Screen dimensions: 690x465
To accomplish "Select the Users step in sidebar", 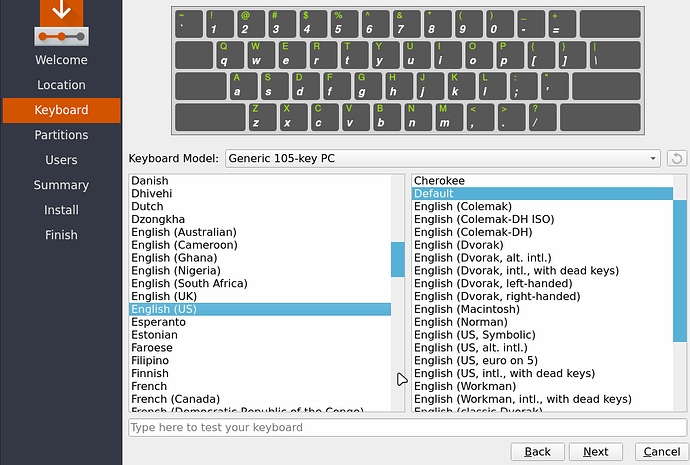I will pyautogui.click(x=61, y=160).
